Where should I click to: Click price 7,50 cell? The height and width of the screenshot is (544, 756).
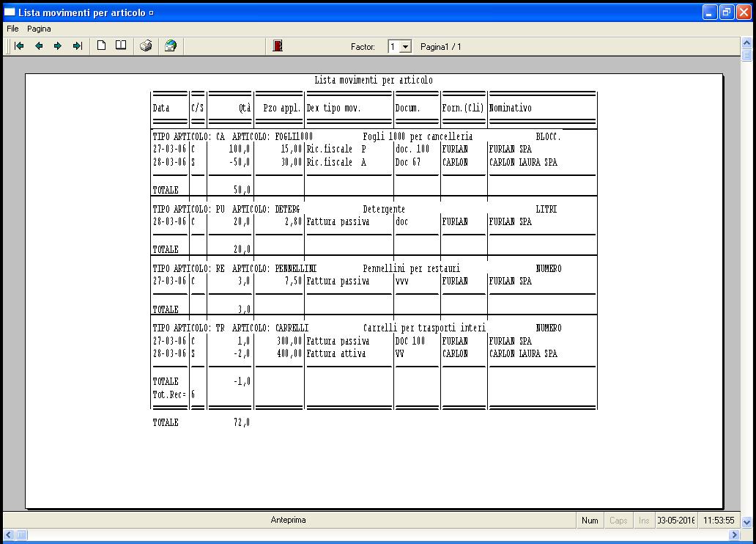[x=293, y=281]
